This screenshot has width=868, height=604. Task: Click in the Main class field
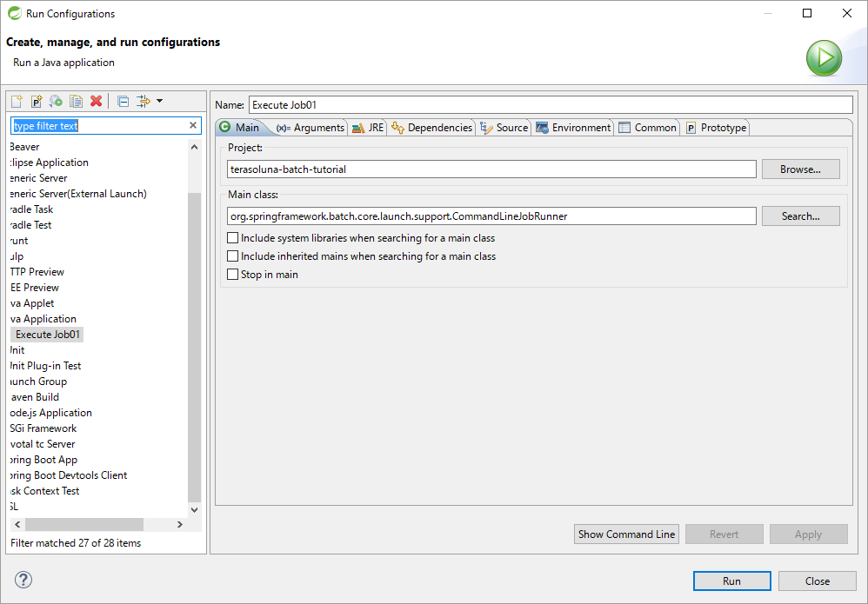(x=491, y=216)
